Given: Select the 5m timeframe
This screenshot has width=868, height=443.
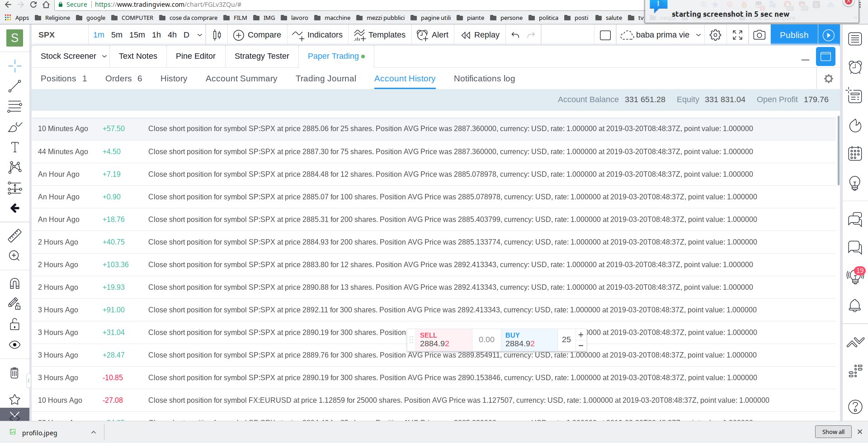Looking at the screenshot, I should pos(117,35).
